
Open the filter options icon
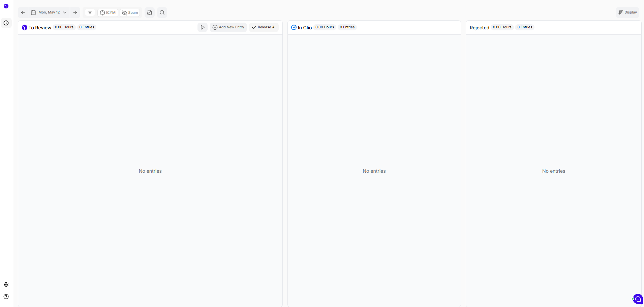click(x=90, y=12)
